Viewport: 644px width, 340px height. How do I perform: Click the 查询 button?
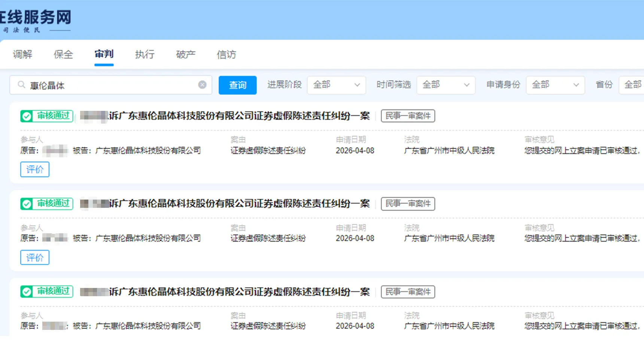[x=237, y=85]
